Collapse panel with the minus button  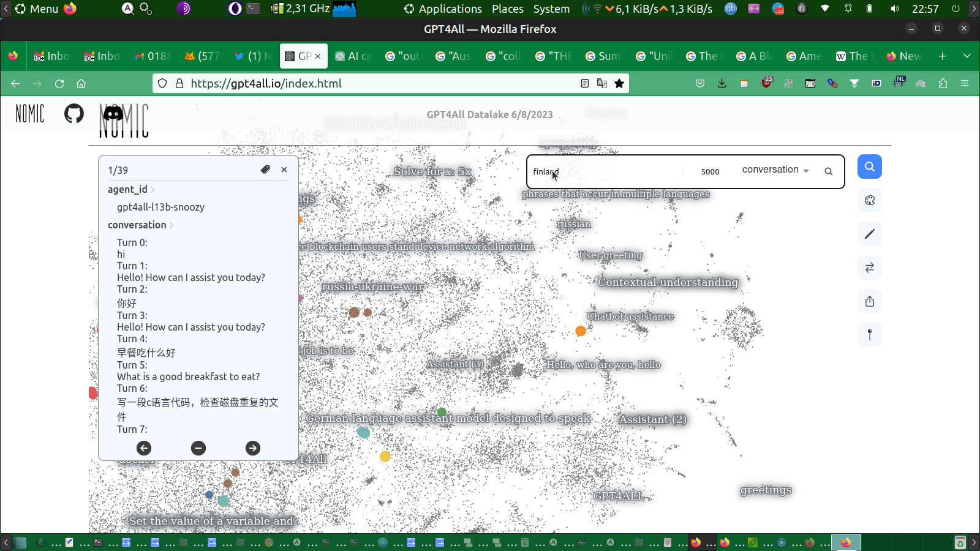pos(198,448)
